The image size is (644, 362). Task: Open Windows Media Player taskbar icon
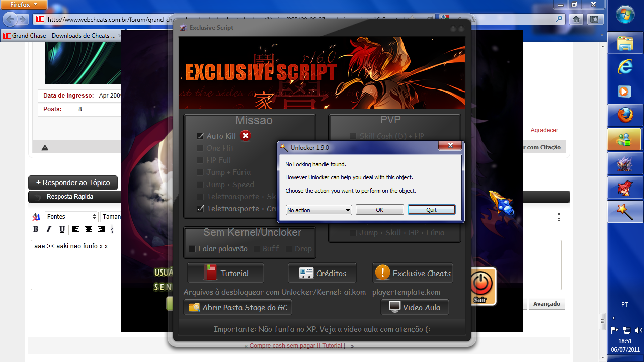(625, 91)
